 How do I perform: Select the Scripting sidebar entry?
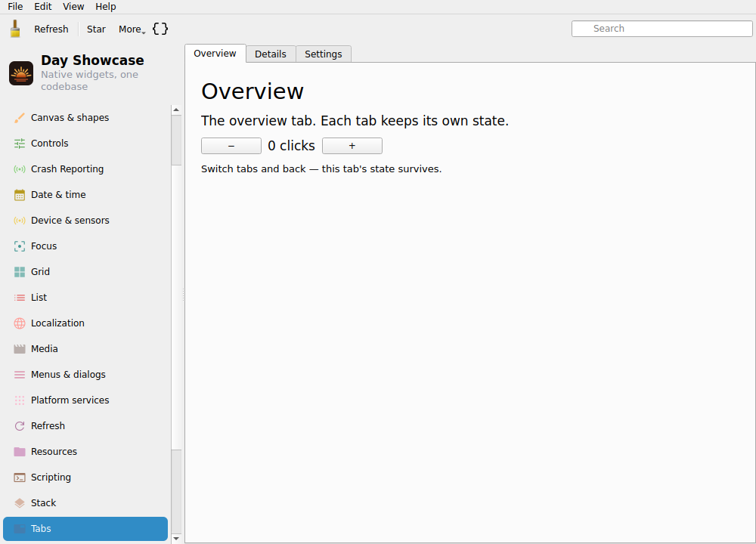tap(85, 477)
